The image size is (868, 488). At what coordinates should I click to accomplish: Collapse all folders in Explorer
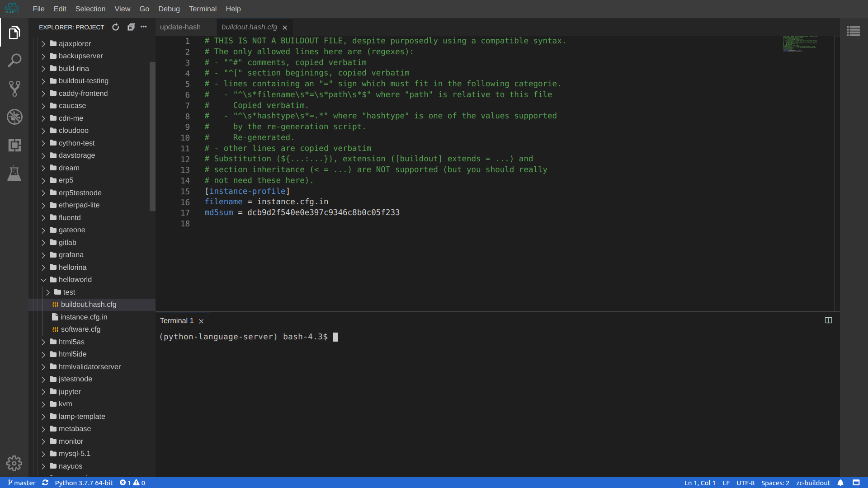(131, 27)
